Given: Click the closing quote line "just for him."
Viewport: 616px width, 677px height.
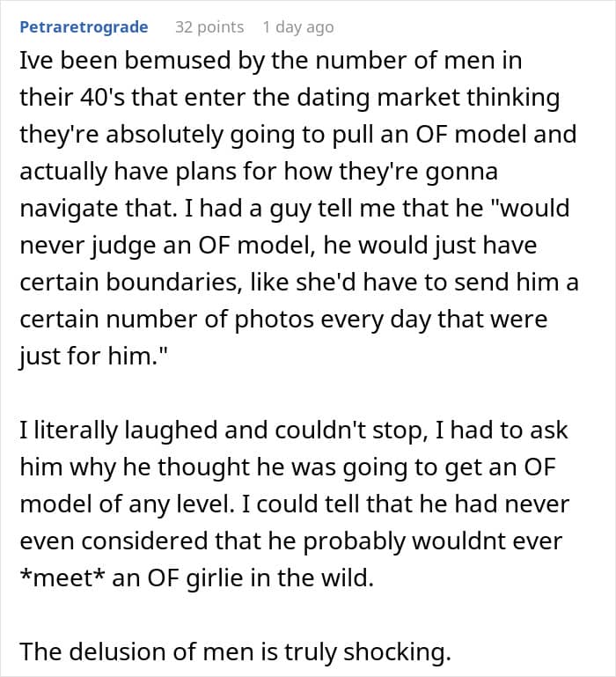Looking at the screenshot, I should (x=93, y=357).
